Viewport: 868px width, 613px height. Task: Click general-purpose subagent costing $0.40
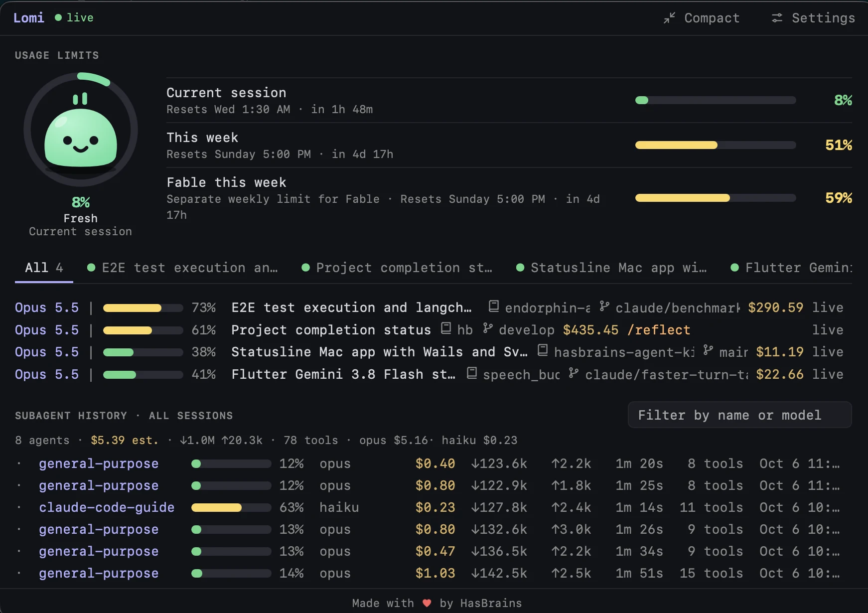point(99,463)
